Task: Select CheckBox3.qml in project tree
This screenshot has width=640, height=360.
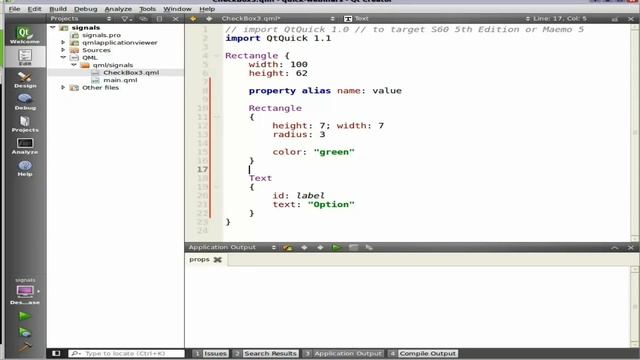Action: pyautogui.click(x=131, y=73)
